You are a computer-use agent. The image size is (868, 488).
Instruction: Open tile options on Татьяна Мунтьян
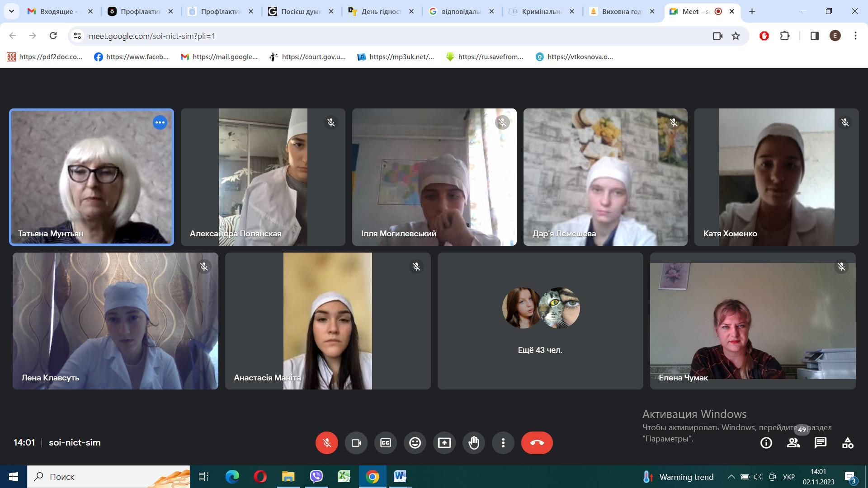[x=160, y=122]
